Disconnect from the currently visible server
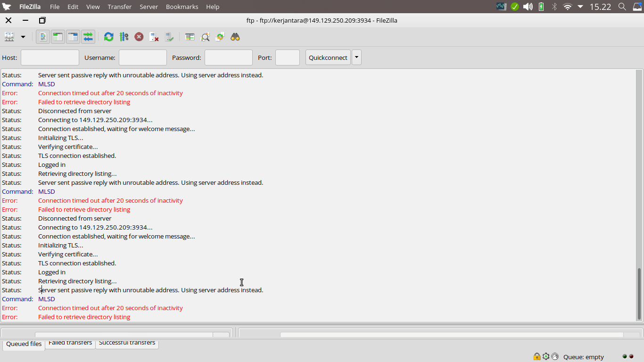This screenshot has height=362, width=644. click(x=154, y=37)
